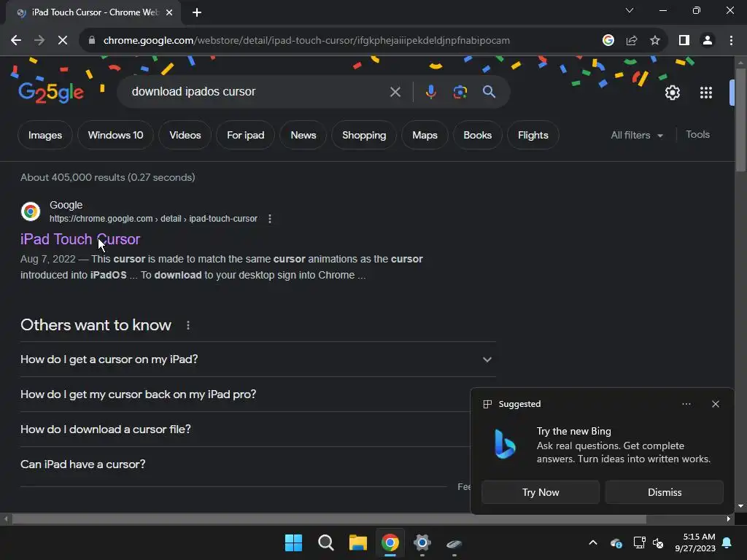Click the chrome.google.com result URL

point(153,219)
